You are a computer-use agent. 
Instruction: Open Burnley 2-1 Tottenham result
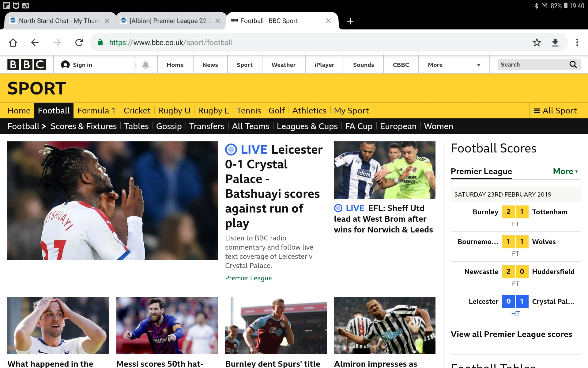(x=515, y=217)
